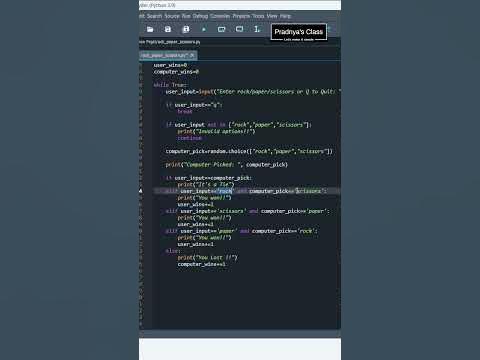This screenshot has width=480, height=360.
Task: Run the file with the green play icon
Action: (204, 29)
